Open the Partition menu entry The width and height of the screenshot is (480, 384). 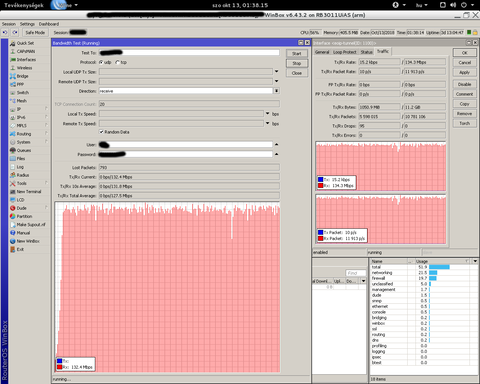(x=24, y=216)
